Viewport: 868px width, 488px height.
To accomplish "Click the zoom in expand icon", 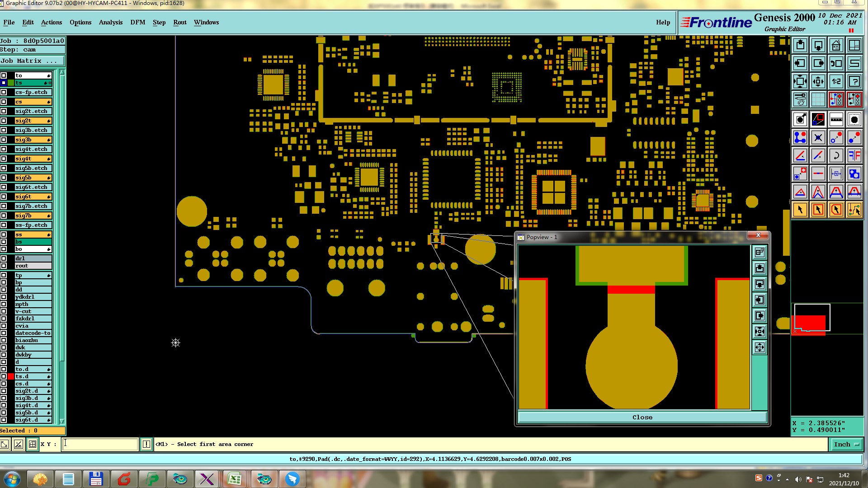I will [x=800, y=81].
